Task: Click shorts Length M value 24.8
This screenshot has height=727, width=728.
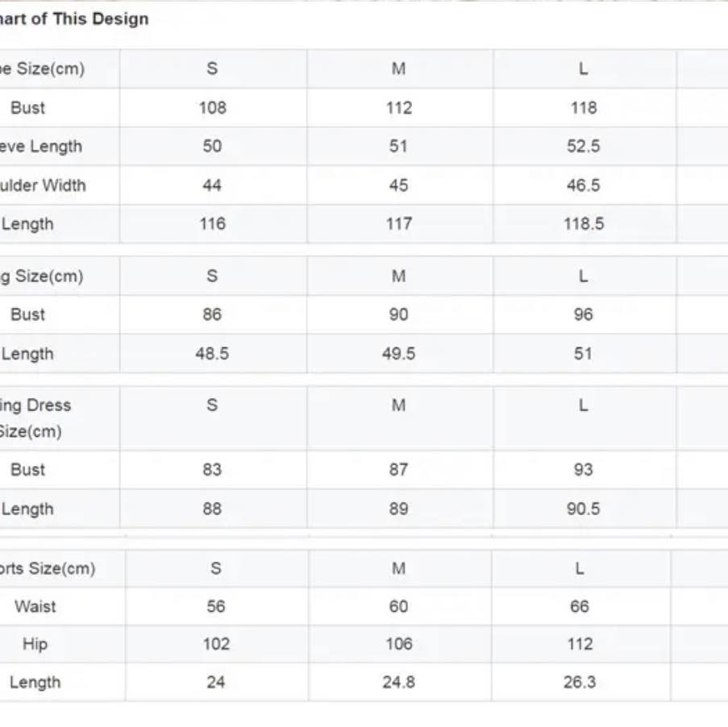Action: click(x=399, y=682)
